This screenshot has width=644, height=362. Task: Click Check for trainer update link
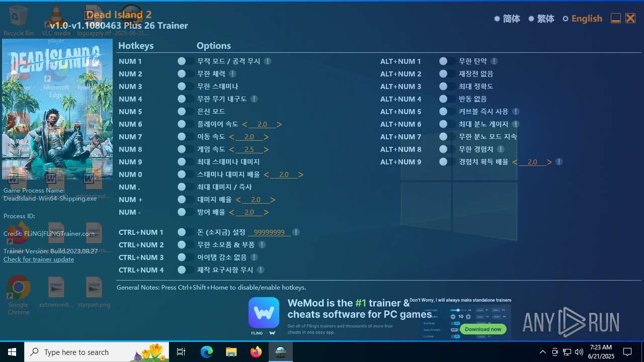pyautogui.click(x=39, y=259)
